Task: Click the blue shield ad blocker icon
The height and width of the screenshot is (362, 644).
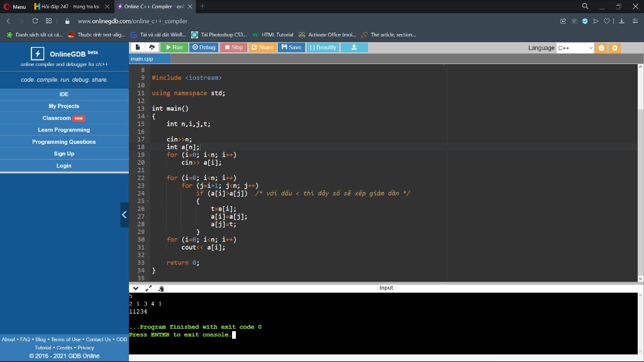Action: [585, 21]
